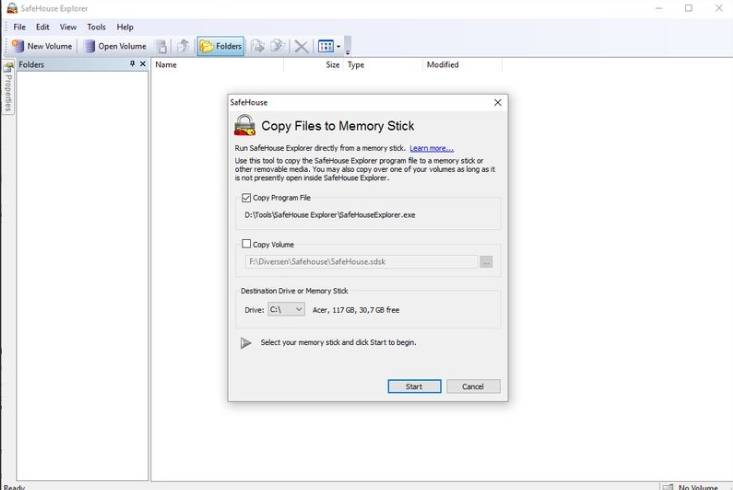733x490 pixels.
Task: Click the play arrow icon beside instructions
Action: pos(246,343)
